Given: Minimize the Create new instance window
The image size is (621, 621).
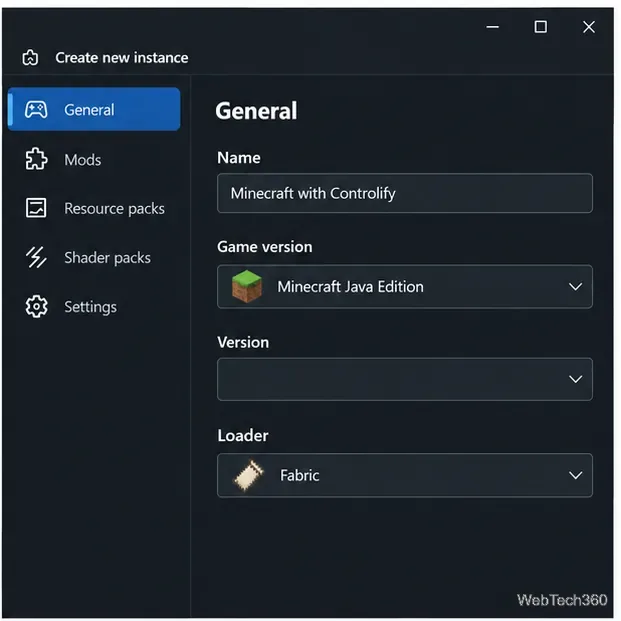Looking at the screenshot, I should coord(493,27).
